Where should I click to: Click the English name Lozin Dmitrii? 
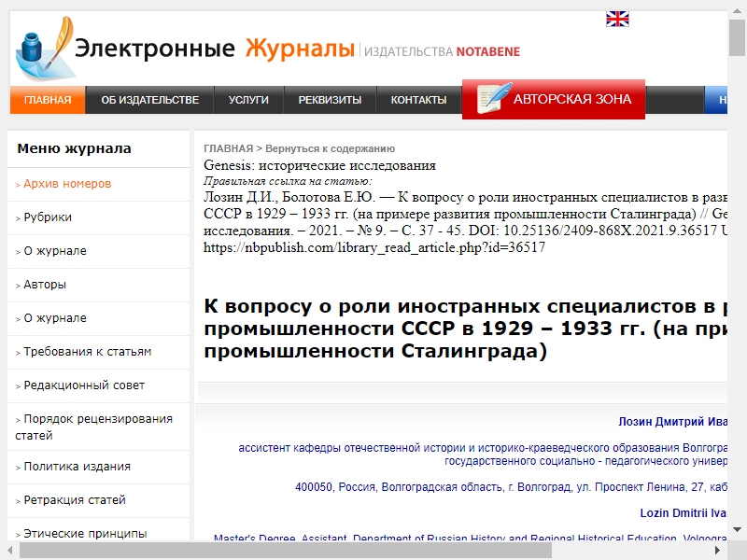point(684,512)
